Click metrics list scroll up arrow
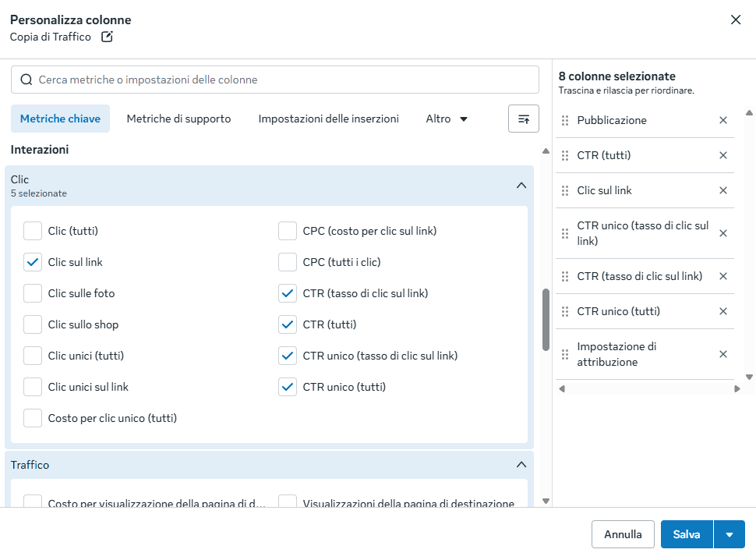756x560 pixels. (x=546, y=151)
